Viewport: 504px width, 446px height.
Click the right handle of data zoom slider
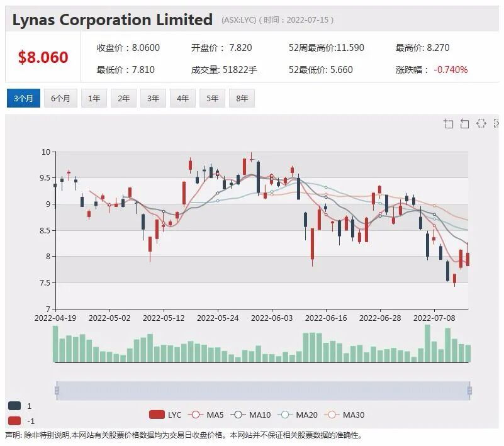tap(469, 391)
